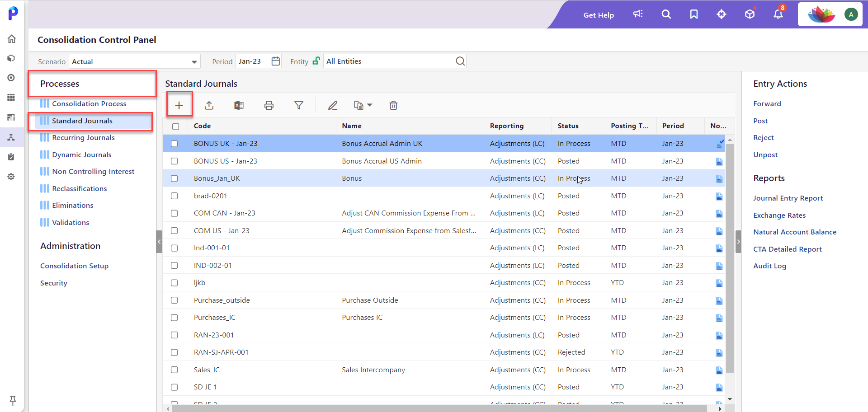Click Post entry action

pyautogui.click(x=760, y=121)
